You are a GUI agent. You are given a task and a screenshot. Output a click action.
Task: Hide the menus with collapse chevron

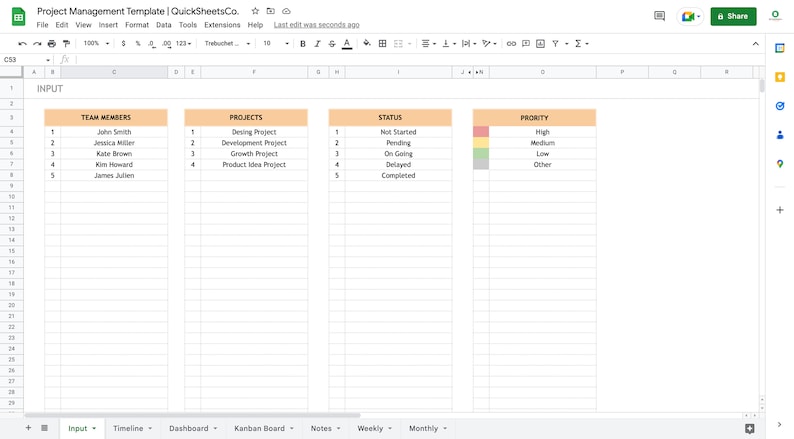756,44
